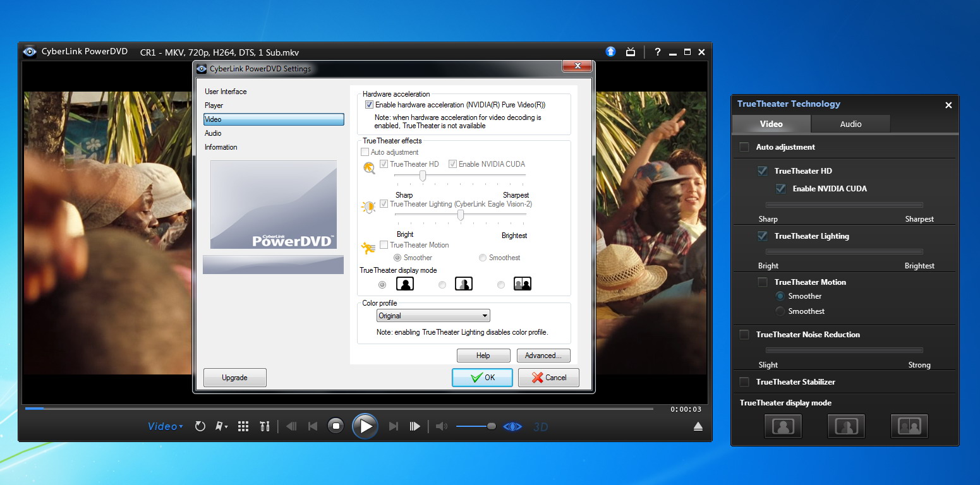Viewport: 980px width, 485px height.
Task: Select split display mode button in TrueTheater panel
Action: (x=846, y=426)
